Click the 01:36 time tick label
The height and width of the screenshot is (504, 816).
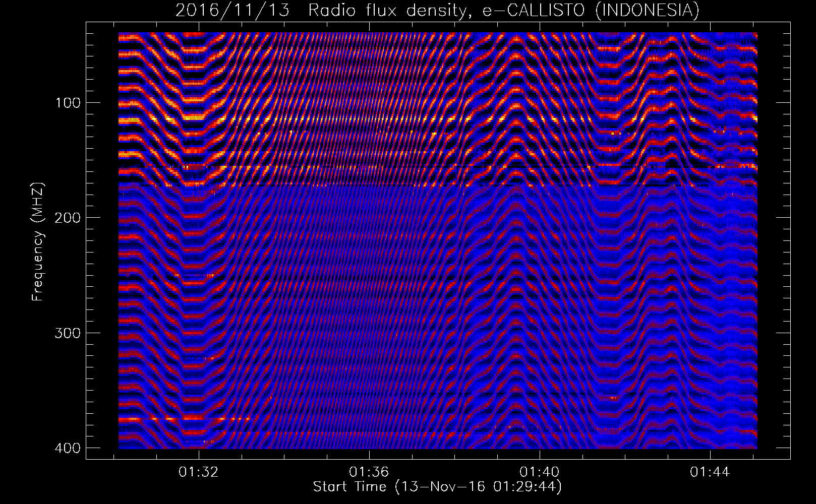pos(369,472)
